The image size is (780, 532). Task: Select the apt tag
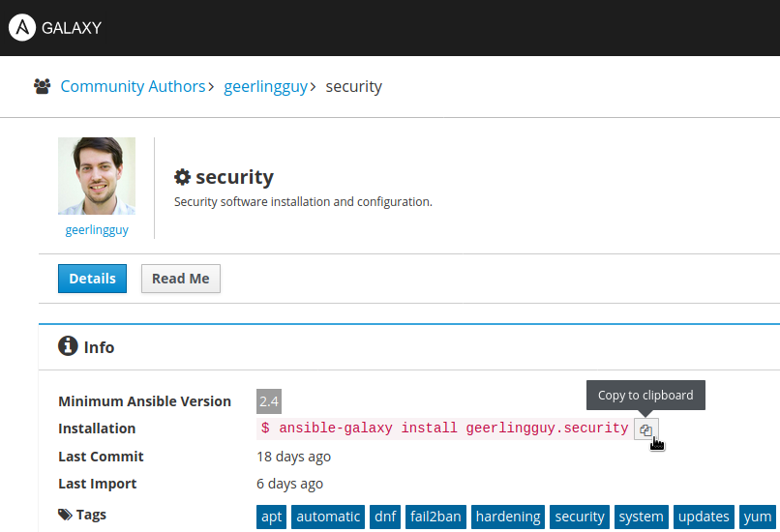(272, 517)
